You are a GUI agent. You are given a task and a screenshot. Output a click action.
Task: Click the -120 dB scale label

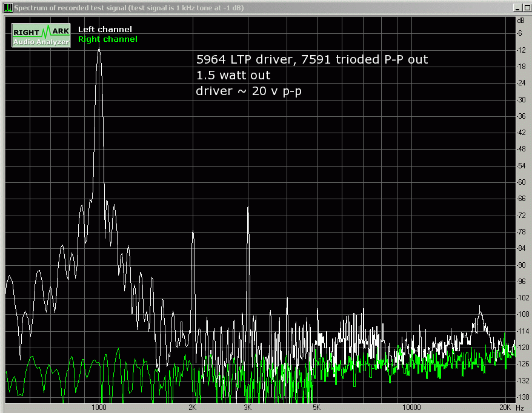pyautogui.click(x=523, y=348)
